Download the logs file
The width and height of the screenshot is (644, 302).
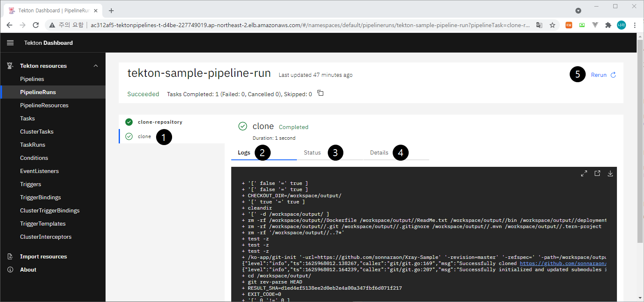coord(610,173)
